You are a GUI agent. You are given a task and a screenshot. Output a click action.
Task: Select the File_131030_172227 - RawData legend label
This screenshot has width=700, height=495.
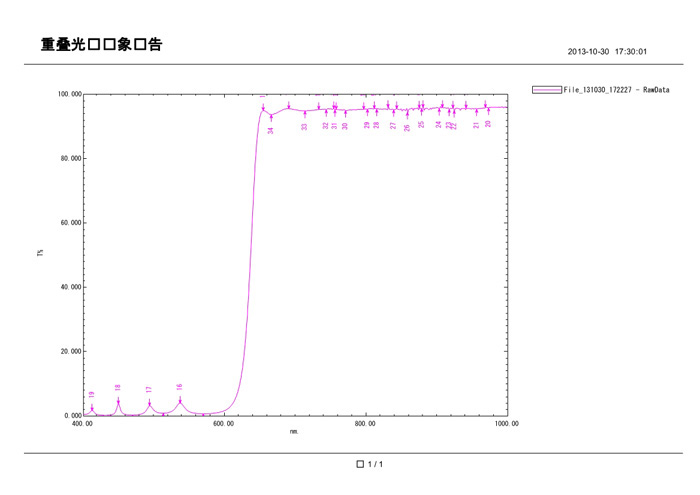click(616, 90)
